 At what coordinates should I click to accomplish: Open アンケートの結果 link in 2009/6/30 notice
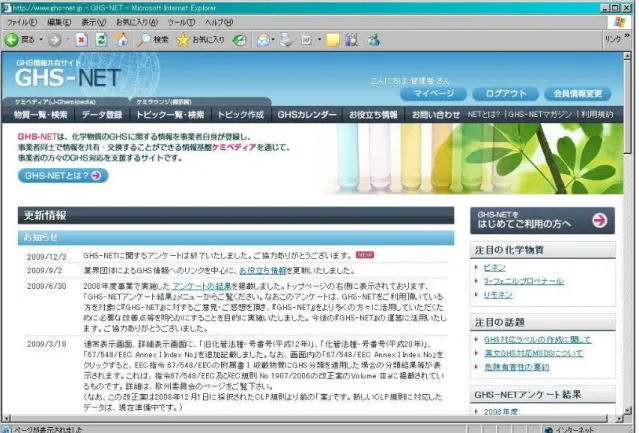click(201, 286)
